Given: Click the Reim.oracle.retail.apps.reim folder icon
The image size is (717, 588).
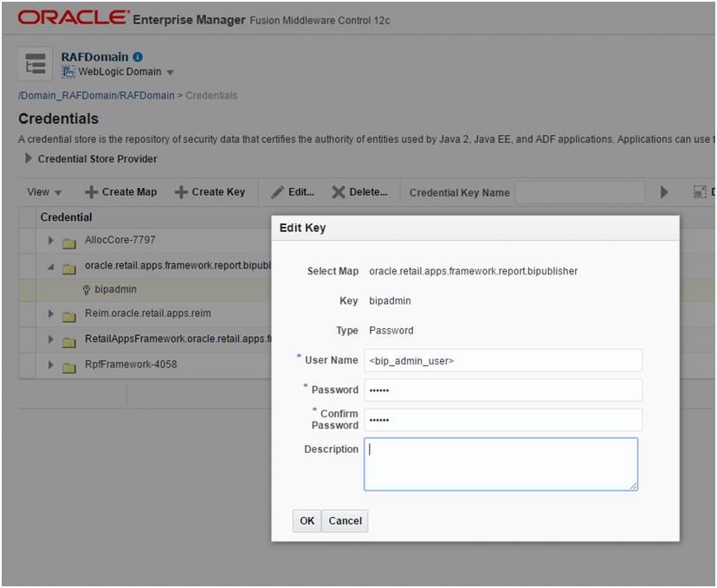Looking at the screenshot, I should pos(69,316).
